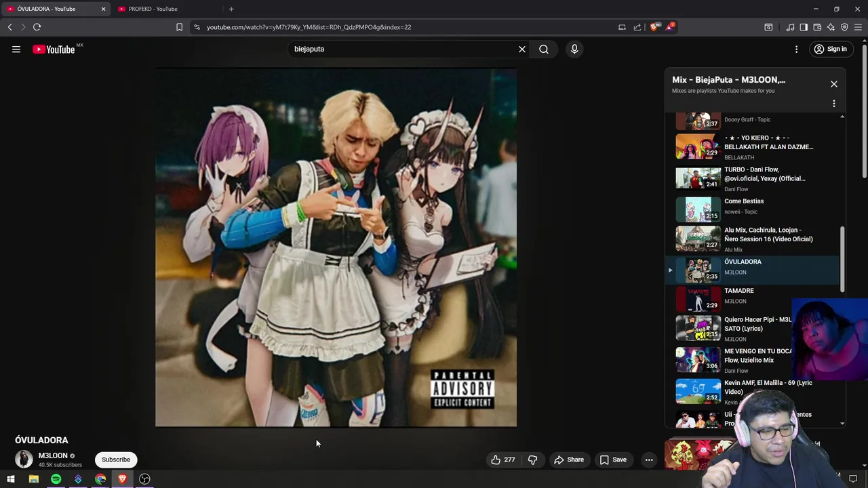Open the install-app icon in address bar
This screenshot has width=868, height=488.
622,27
